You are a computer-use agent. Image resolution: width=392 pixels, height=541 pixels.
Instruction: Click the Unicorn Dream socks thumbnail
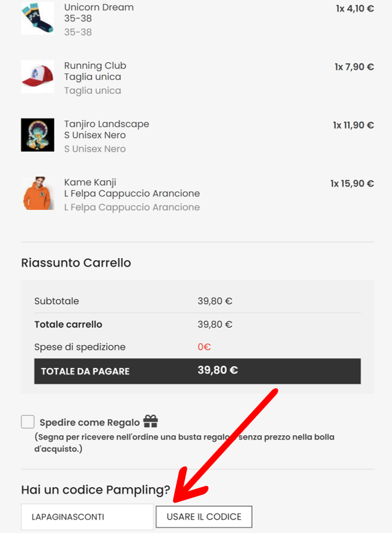[x=37, y=18]
